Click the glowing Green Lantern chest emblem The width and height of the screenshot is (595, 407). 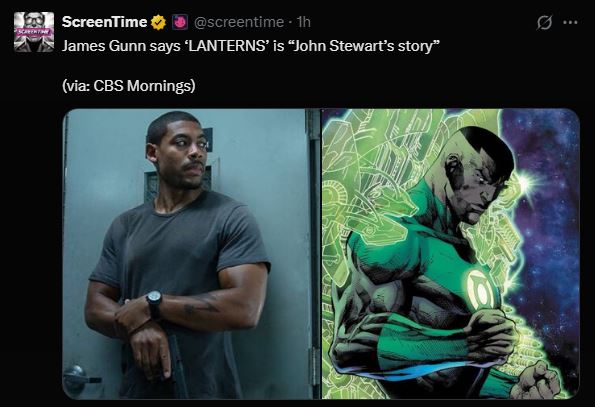point(480,289)
